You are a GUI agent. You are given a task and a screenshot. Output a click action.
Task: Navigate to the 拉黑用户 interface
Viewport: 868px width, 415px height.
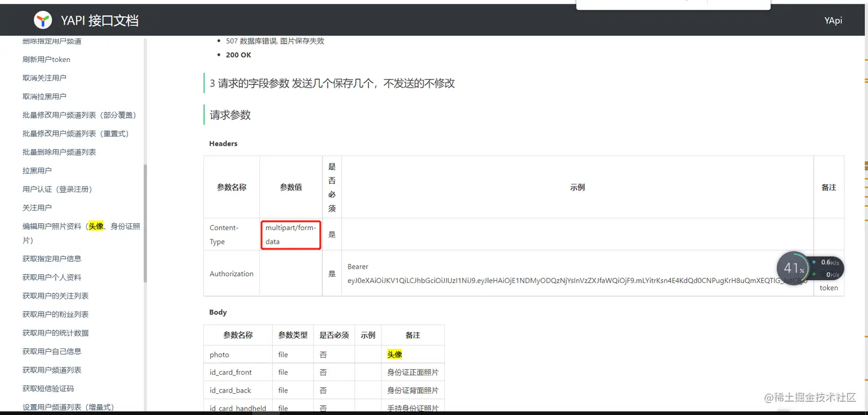tap(37, 170)
